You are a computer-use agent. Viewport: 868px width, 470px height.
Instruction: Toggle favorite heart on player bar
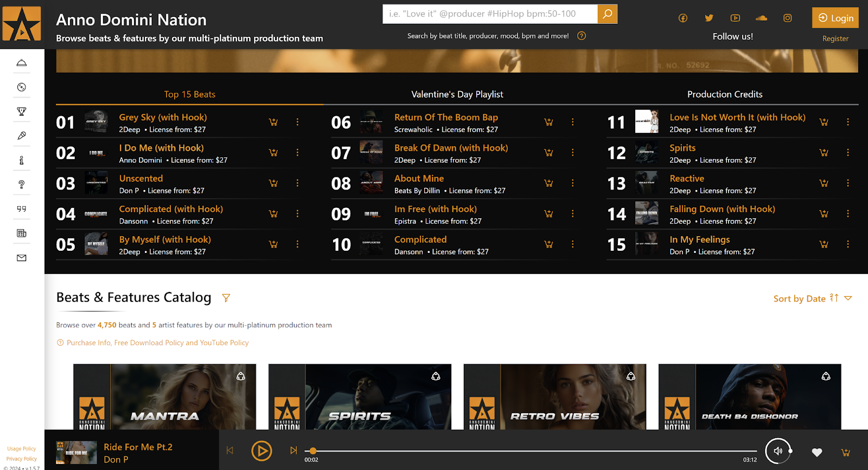pos(817,452)
